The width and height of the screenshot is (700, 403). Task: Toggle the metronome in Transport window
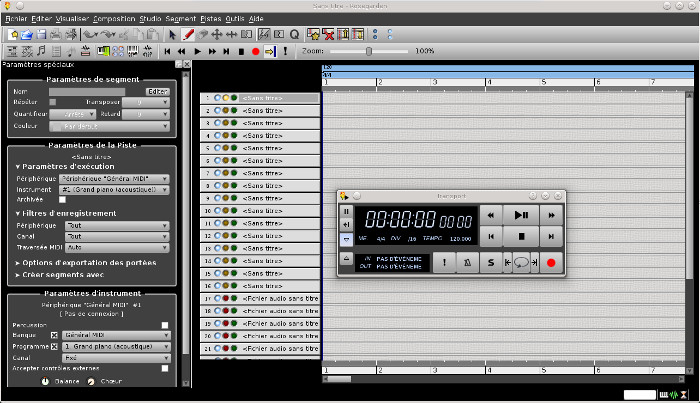pyautogui.click(x=466, y=262)
